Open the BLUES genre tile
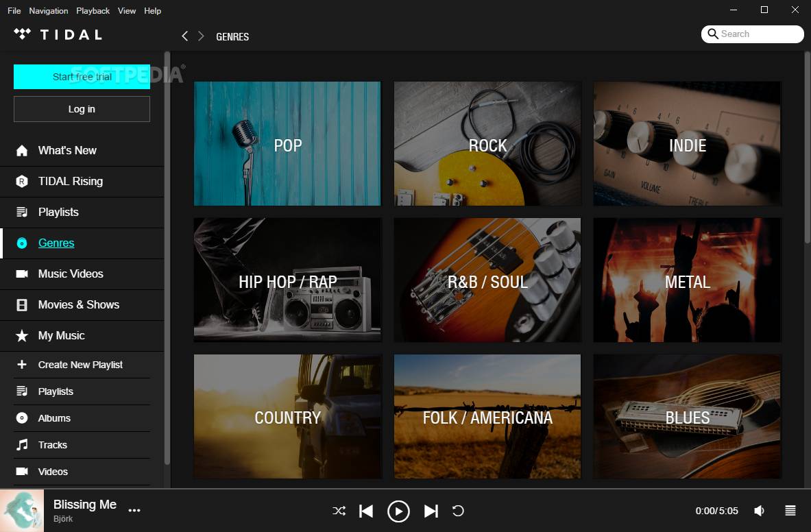Image resolution: width=811 pixels, height=532 pixels. [x=688, y=416]
